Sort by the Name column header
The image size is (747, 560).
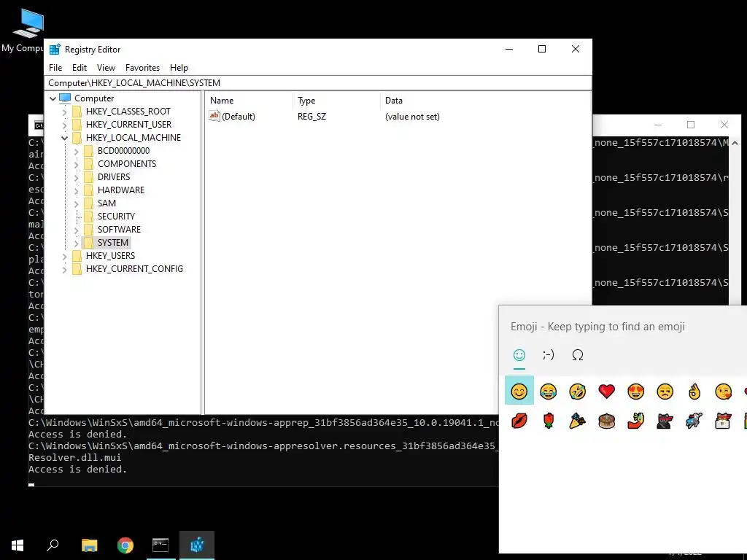pos(249,101)
